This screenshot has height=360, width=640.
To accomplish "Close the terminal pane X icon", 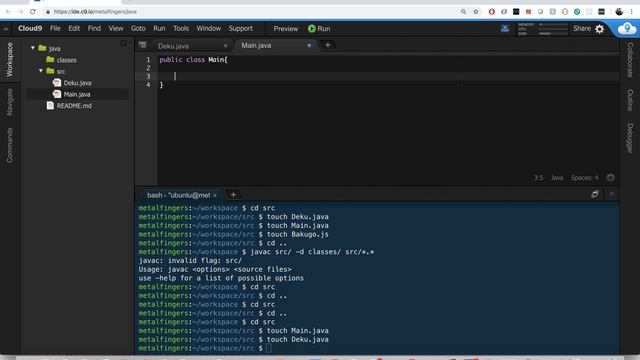I will pos(611,194).
